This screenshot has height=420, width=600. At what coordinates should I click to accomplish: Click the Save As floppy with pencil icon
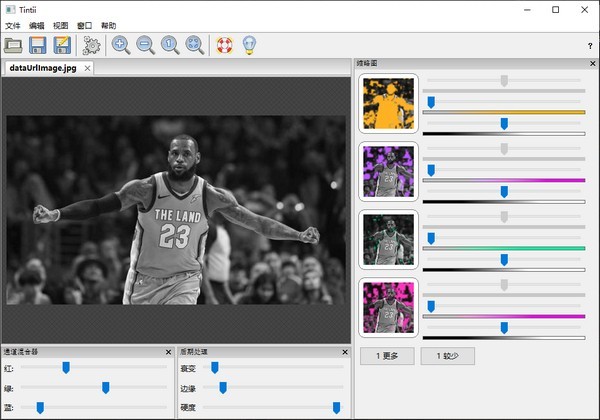tap(62, 46)
